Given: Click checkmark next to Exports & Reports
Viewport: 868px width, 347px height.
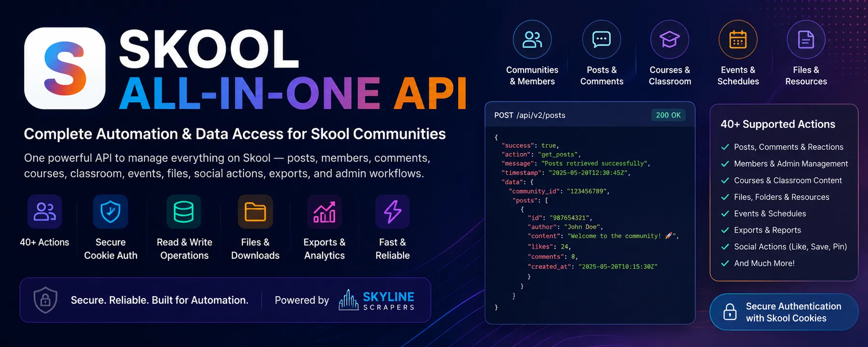Looking at the screenshot, I should pyautogui.click(x=725, y=230).
